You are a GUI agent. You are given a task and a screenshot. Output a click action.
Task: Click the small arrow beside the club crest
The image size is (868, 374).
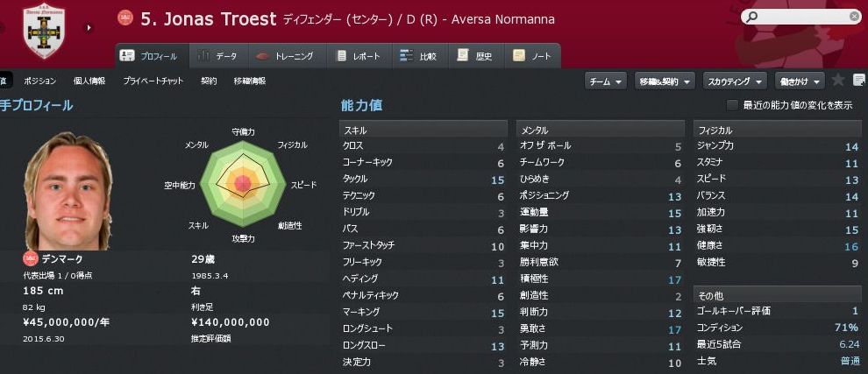tap(89, 27)
